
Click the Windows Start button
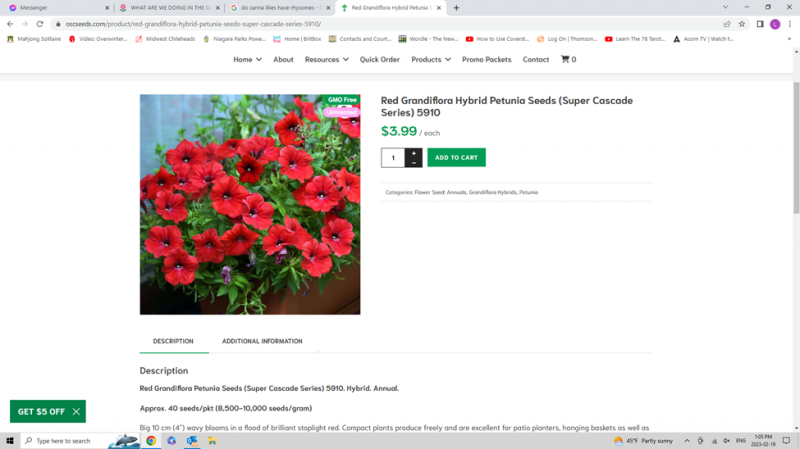pyautogui.click(x=10, y=440)
